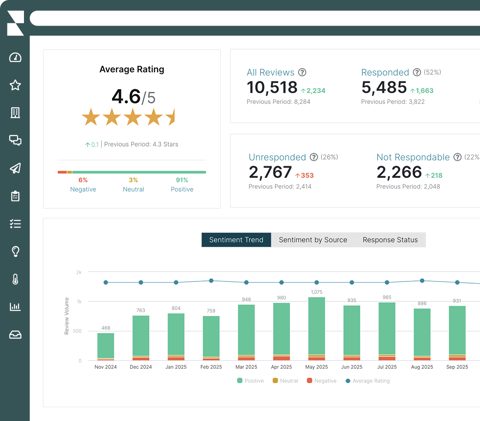Switch to Sentiment by Source tab
480x421 pixels.
click(313, 240)
